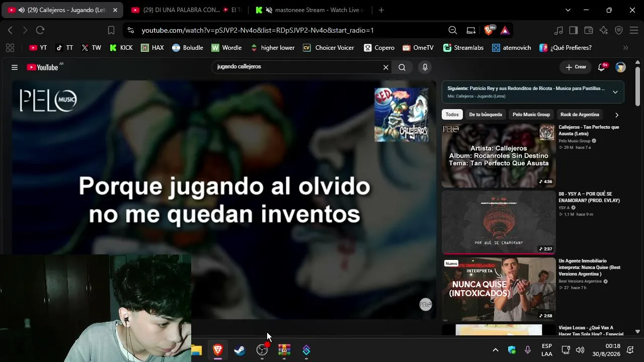Open WinRAR from the taskbar

pos(284,350)
